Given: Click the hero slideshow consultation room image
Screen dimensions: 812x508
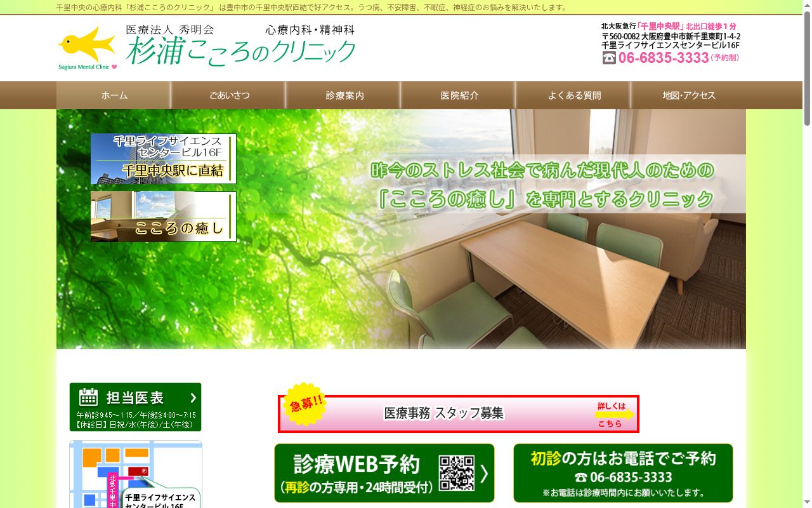Looking at the screenshot, I should coord(401,229).
